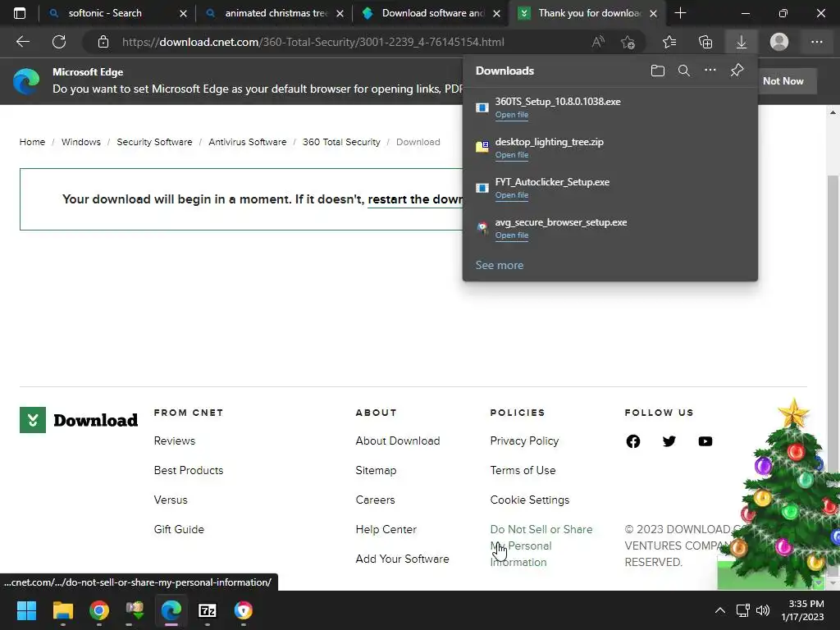Open more options in Downloads panel

pos(710,71)
